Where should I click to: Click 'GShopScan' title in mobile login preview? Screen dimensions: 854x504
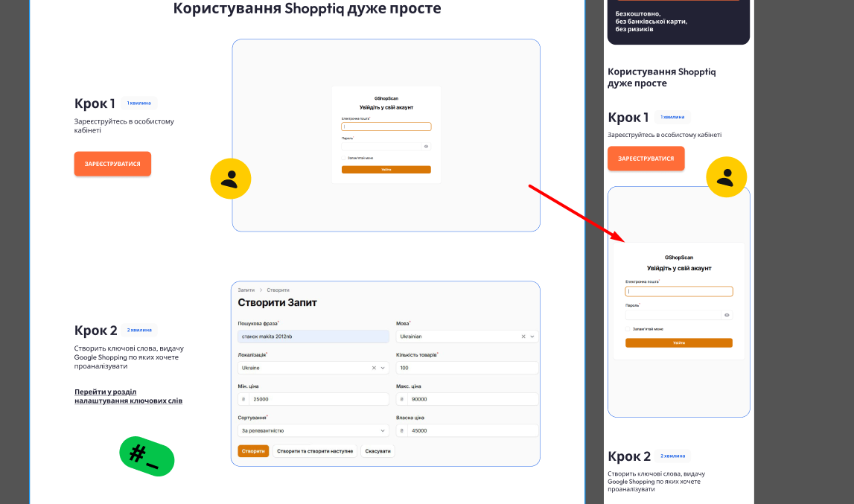coord(678,257)
